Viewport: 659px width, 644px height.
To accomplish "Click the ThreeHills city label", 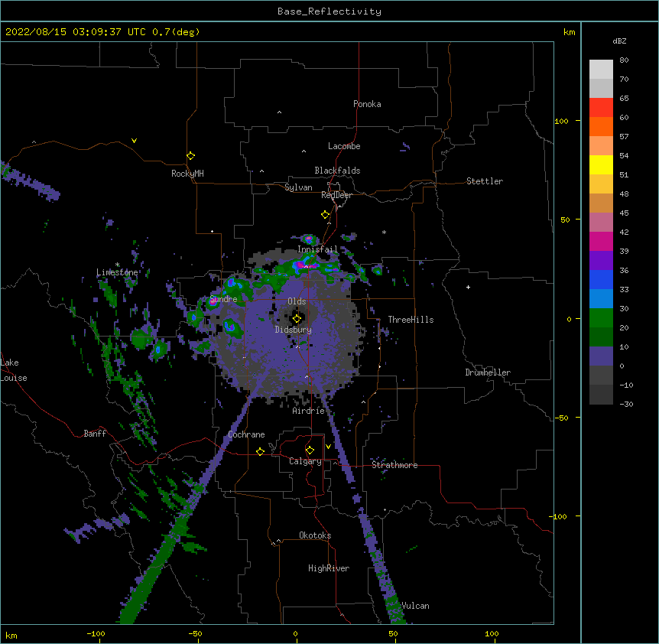I will [x=411, y=320].
